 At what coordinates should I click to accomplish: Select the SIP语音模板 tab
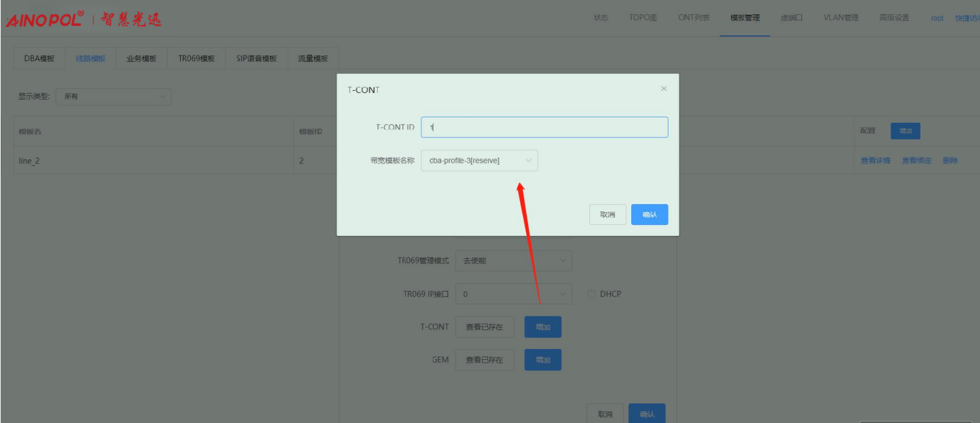(x=256, y=59)
